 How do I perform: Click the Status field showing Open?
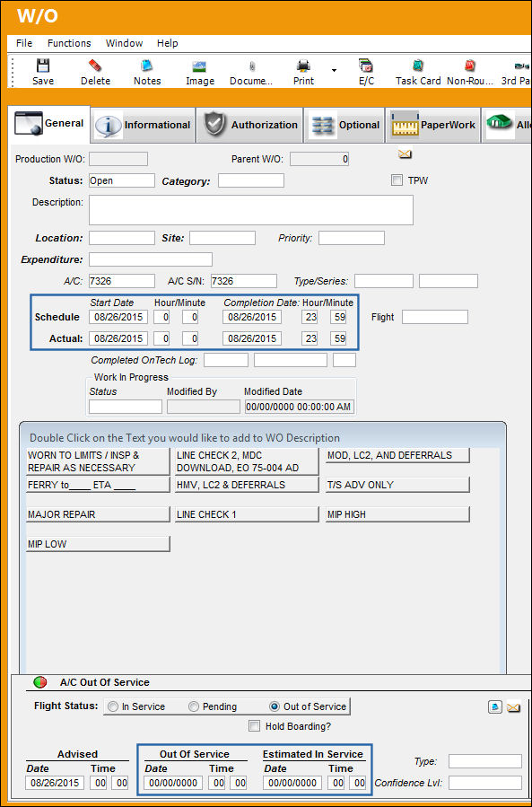121,180
